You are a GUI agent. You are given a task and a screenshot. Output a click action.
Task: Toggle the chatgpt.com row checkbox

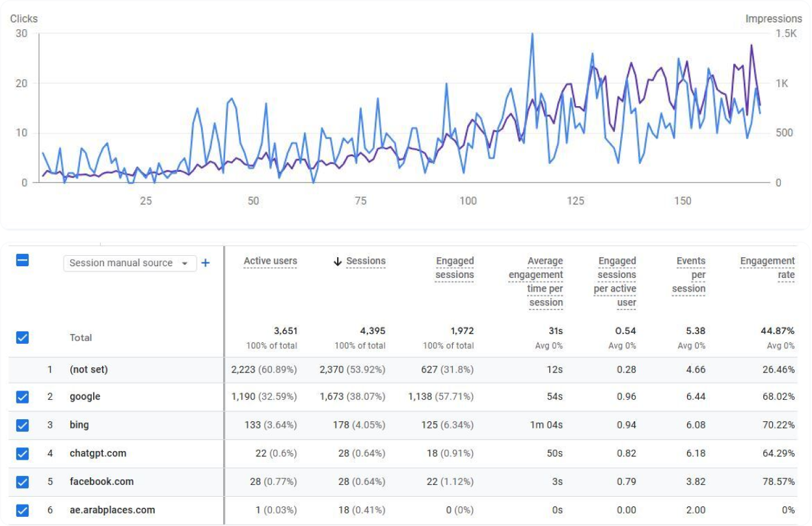[x=23, y=453]
